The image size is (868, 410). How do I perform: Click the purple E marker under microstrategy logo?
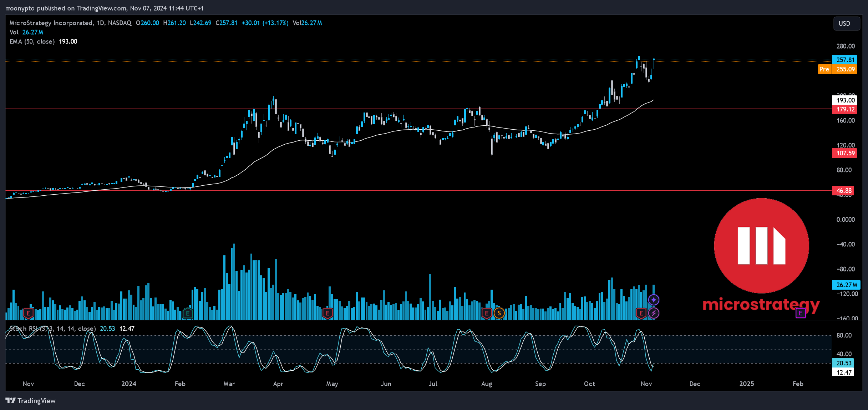click(801, 313)
